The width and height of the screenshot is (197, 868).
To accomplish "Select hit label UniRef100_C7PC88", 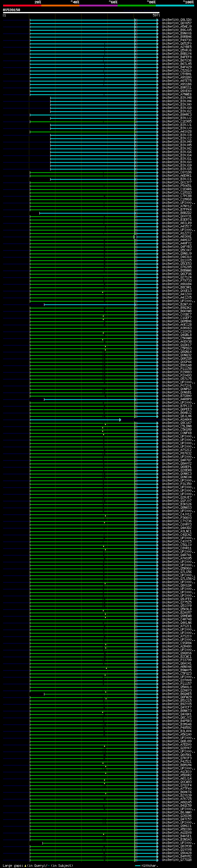I will [x=176, y=196].
